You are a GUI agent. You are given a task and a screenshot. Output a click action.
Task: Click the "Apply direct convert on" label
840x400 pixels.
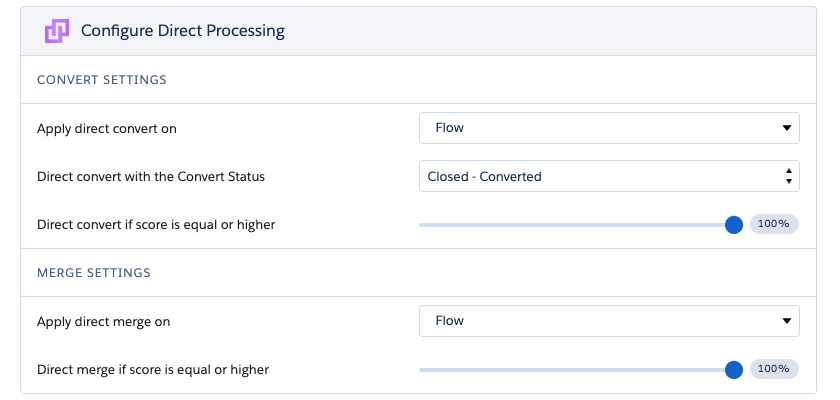tap(107, 129)
